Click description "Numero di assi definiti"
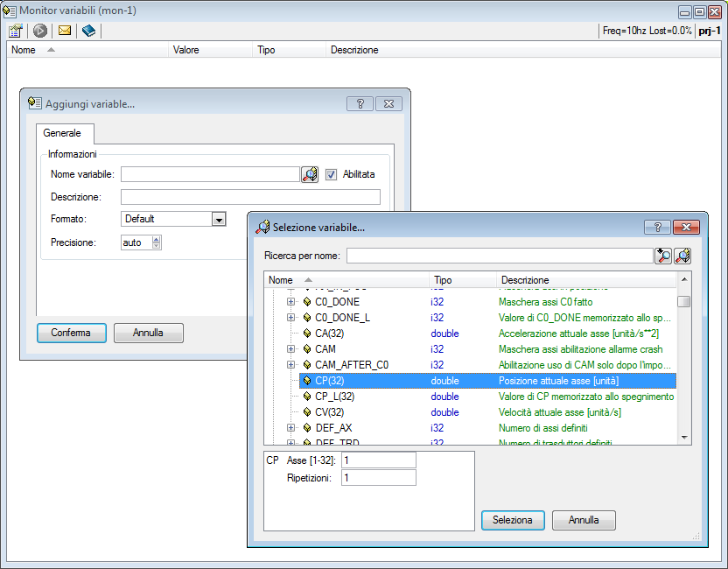This screenshot has height=569, width=728. pos(543,428)
